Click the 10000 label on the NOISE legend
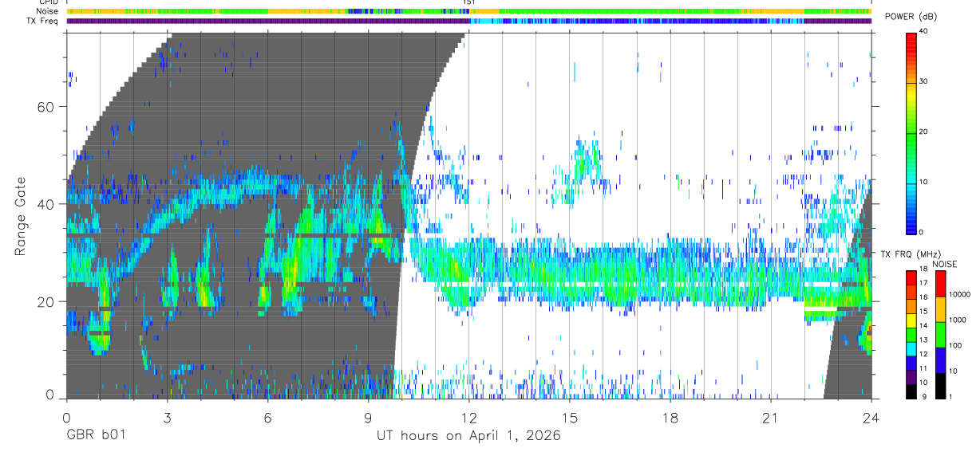Image resolution: width=980 pixels, height=452 pixels. tap(958, 294)
